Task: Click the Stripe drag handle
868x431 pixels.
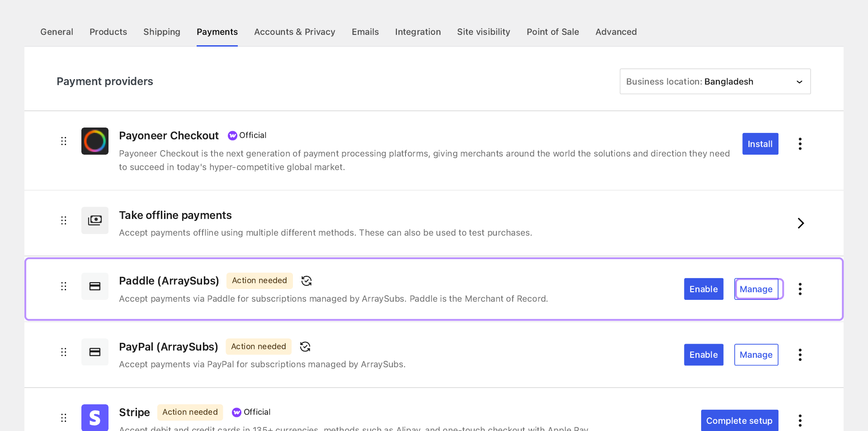Action: tap(64, 418)
